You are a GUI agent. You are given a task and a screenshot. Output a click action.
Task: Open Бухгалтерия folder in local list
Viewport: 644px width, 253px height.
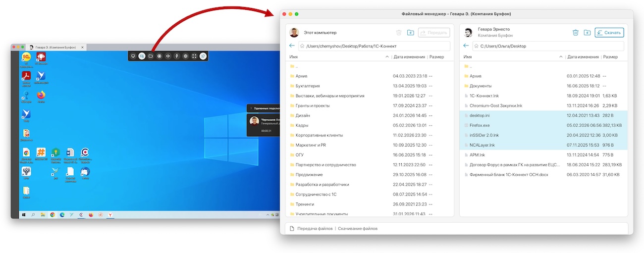coord(307,86)
